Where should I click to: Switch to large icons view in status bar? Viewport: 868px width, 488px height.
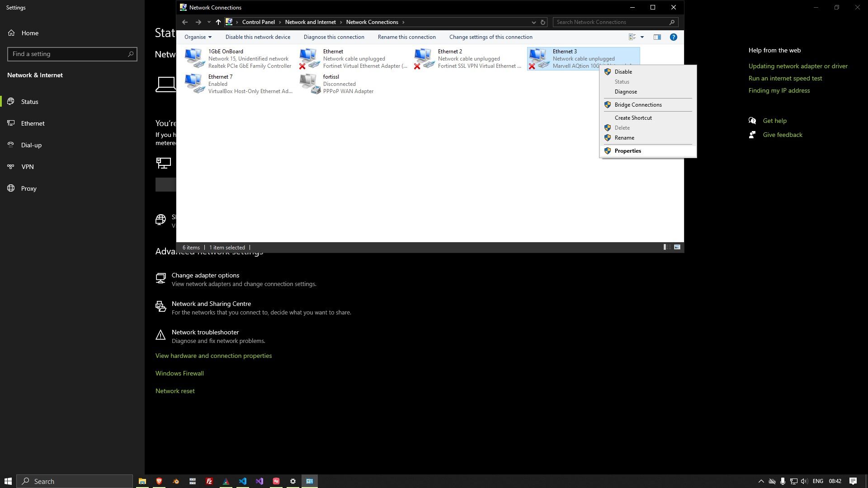(x=677, y=247)
